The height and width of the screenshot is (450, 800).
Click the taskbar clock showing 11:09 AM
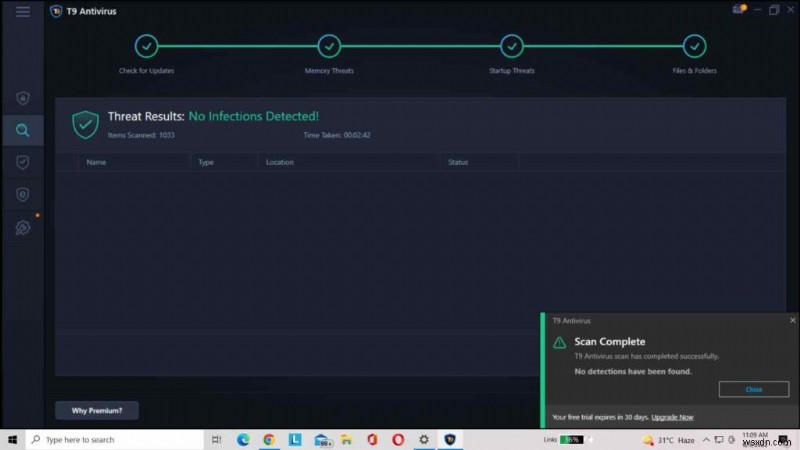coord(755,439)
